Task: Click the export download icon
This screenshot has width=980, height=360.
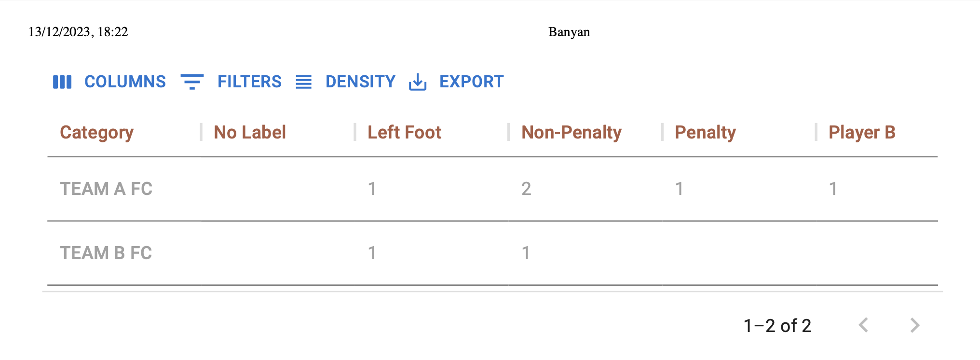Action: (418, 82)
